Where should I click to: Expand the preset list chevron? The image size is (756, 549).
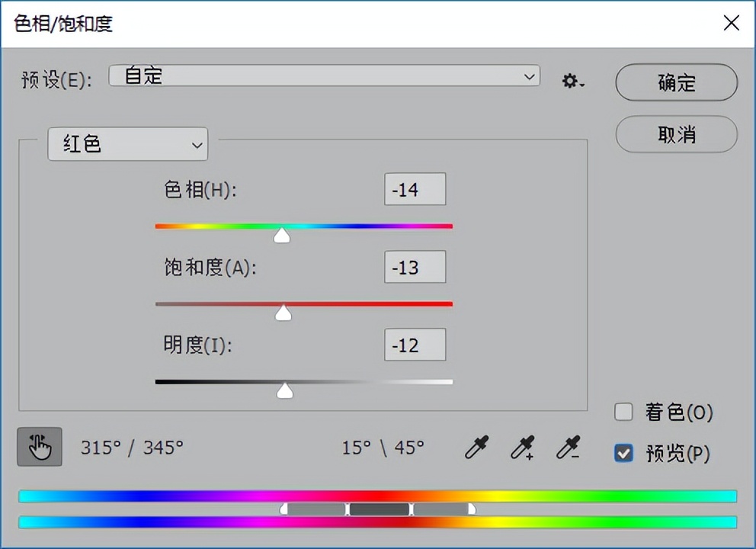tap(529, 76)
